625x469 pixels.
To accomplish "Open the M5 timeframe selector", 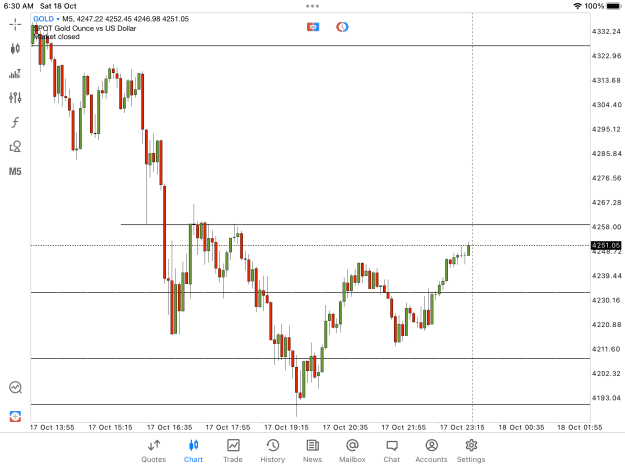I will pos(15,171).
